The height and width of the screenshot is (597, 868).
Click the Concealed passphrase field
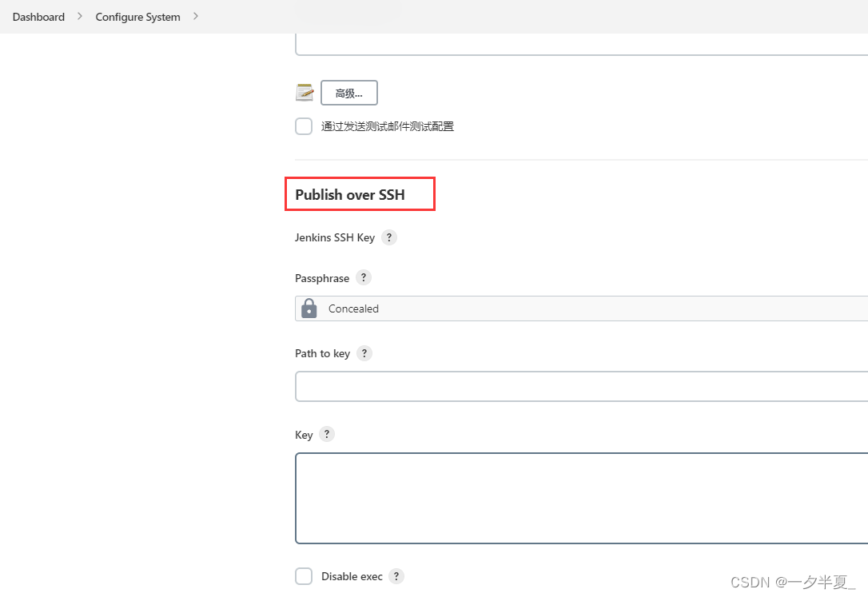click(x=581, y=308)
